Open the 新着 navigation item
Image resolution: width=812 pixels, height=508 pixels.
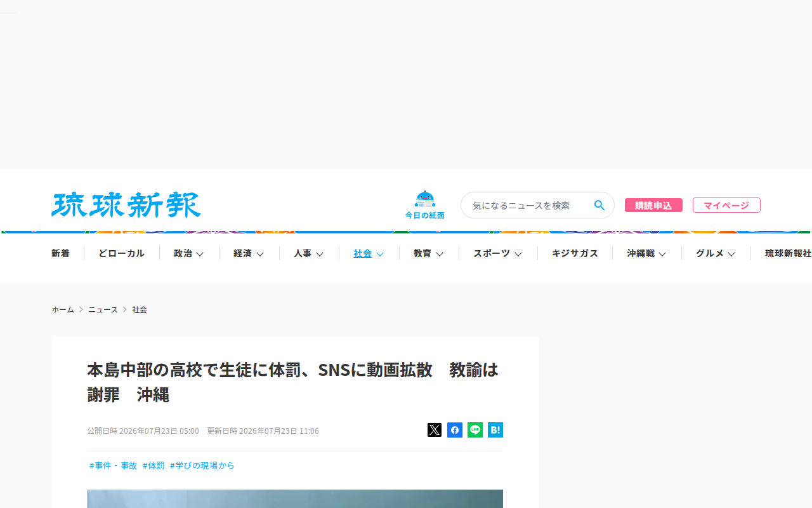pos(60,253)
